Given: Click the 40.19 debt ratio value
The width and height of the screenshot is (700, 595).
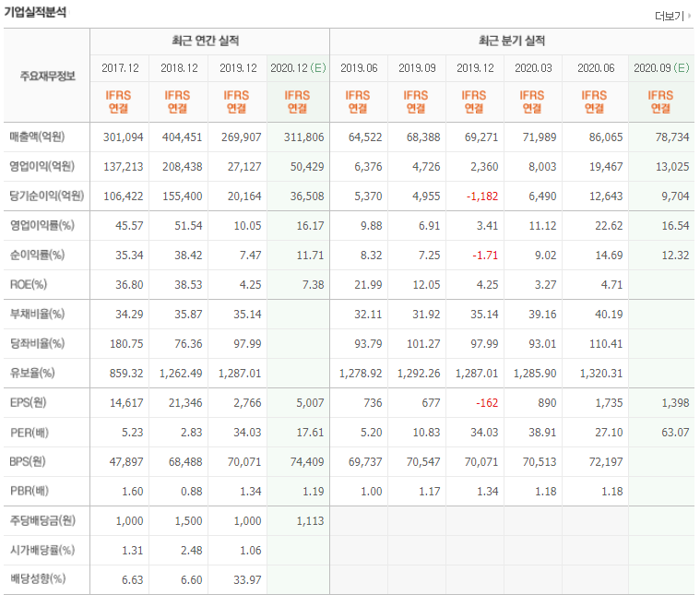Looking at the screenshot, I should 609,315.
